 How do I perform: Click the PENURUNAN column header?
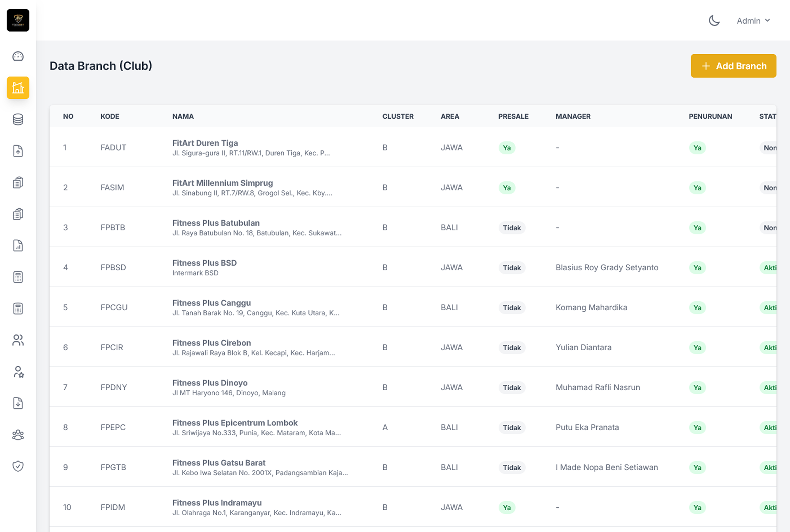(x=710, y=116)
